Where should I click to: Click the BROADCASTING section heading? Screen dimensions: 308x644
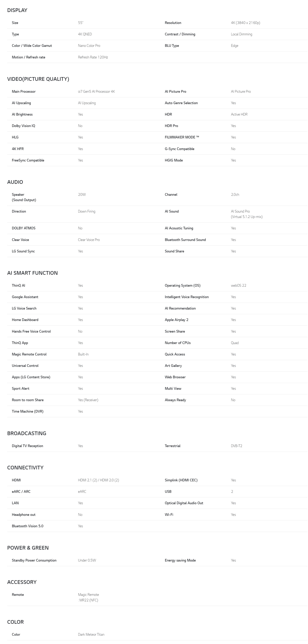tap(27, 433)
